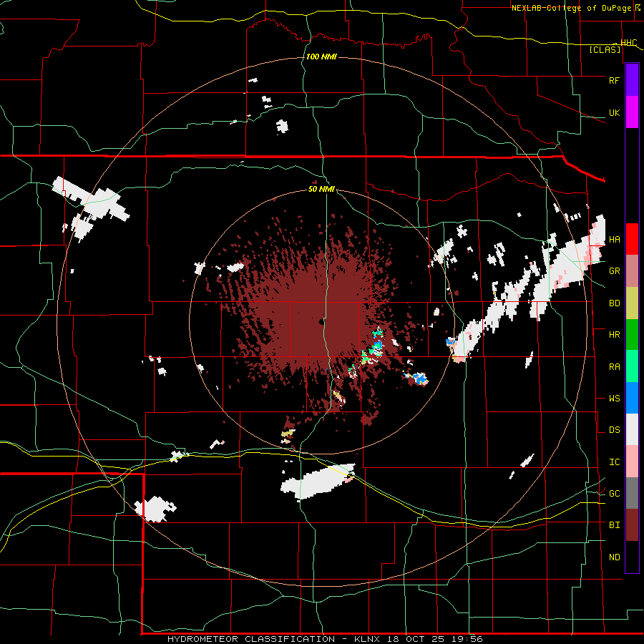Click the IC legend label
This screenshot has width=644, height=644.
614,462
